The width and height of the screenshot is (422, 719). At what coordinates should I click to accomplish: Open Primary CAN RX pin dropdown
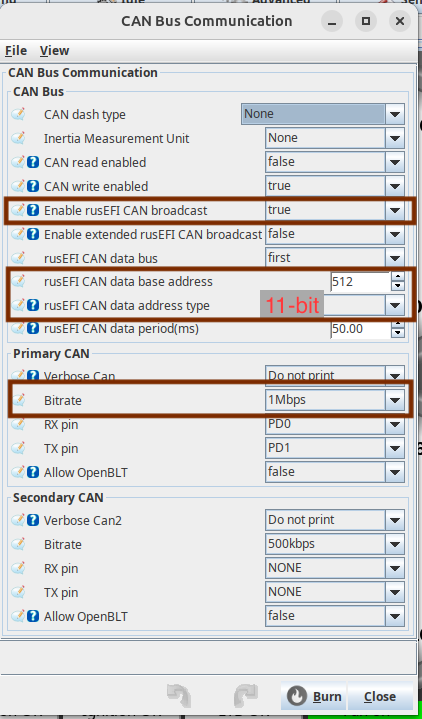tap(335, 424)
